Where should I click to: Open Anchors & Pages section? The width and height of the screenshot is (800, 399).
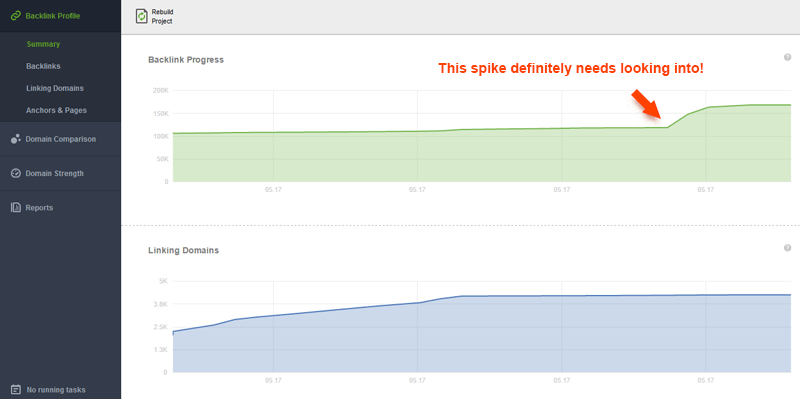click(56, 110)
